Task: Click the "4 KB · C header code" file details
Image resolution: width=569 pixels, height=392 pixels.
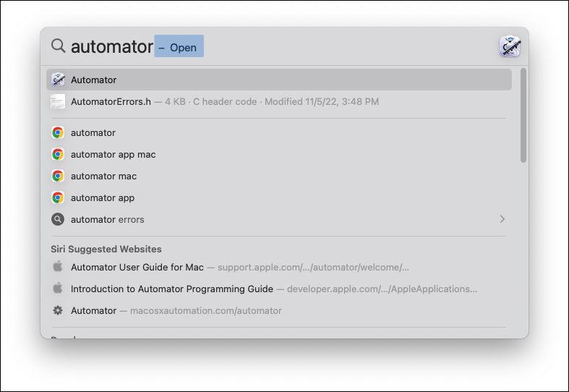Action: [211, 102]
